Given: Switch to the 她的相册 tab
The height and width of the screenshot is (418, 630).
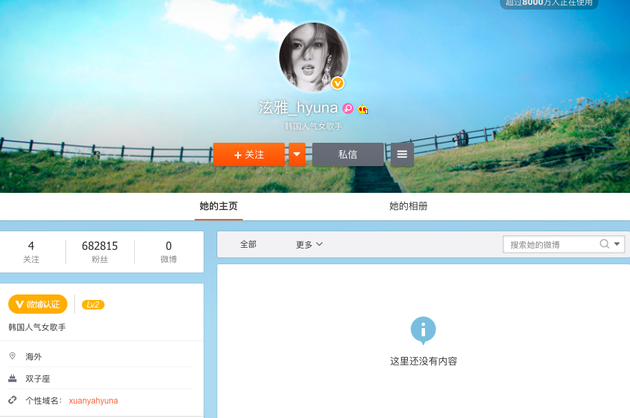Looking at the screenshot, I should tap(408, 206).
